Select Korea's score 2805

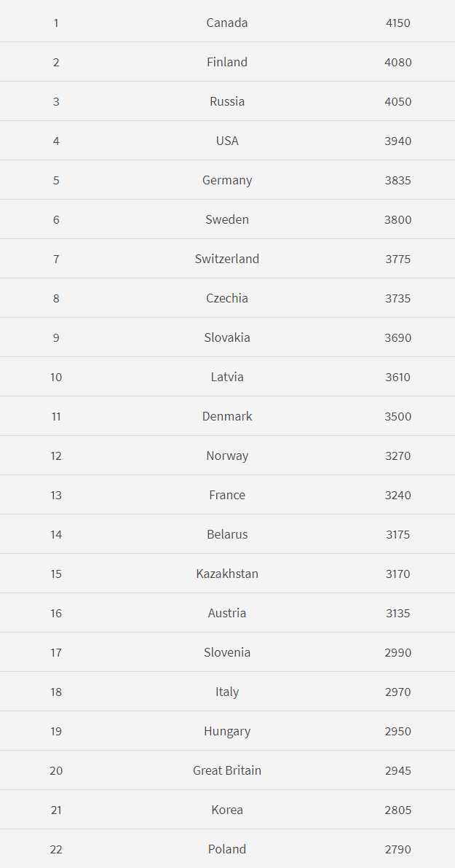pos(398,810)
